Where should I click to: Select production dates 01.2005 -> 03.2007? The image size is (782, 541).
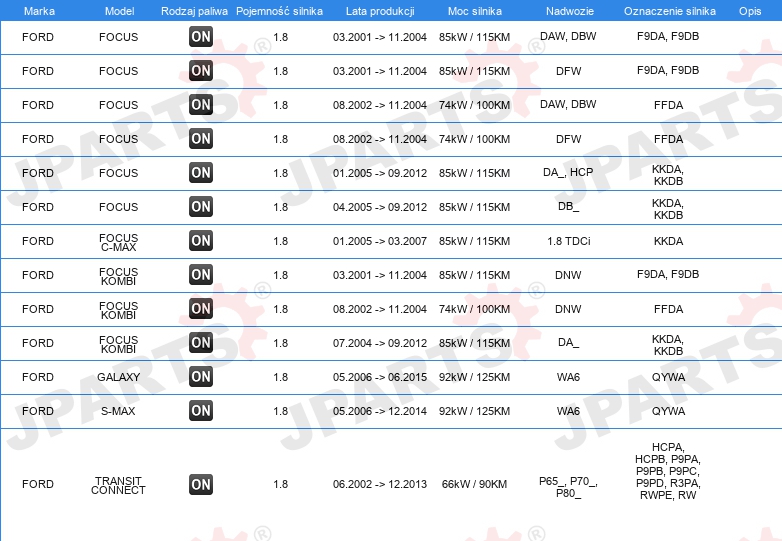tap(380, 241)
